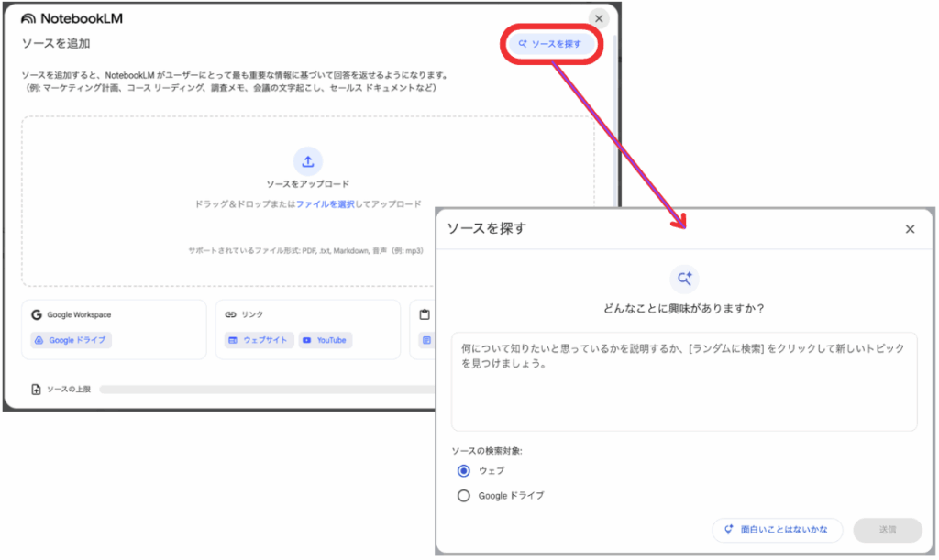The height and width of the screenshot is (560, 939).
Task: Click the 面白いことはないかな button
Action: (x=776, y=530)
